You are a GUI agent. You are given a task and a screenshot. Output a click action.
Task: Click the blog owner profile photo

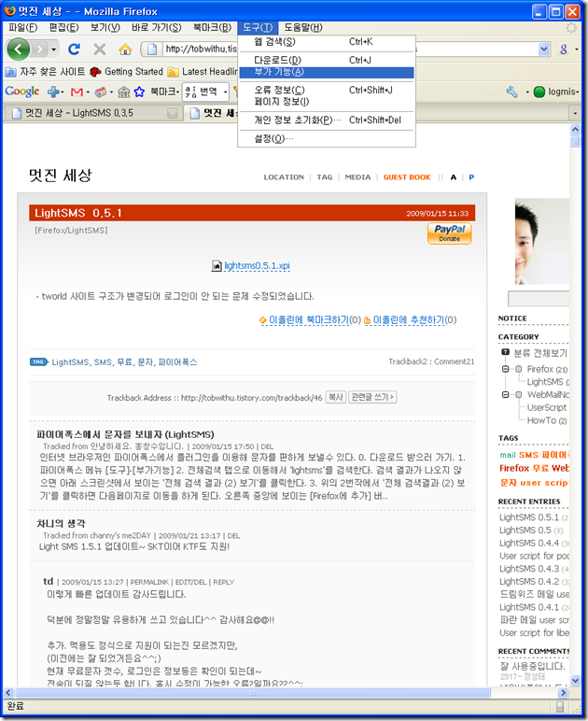tap(542, 241)
